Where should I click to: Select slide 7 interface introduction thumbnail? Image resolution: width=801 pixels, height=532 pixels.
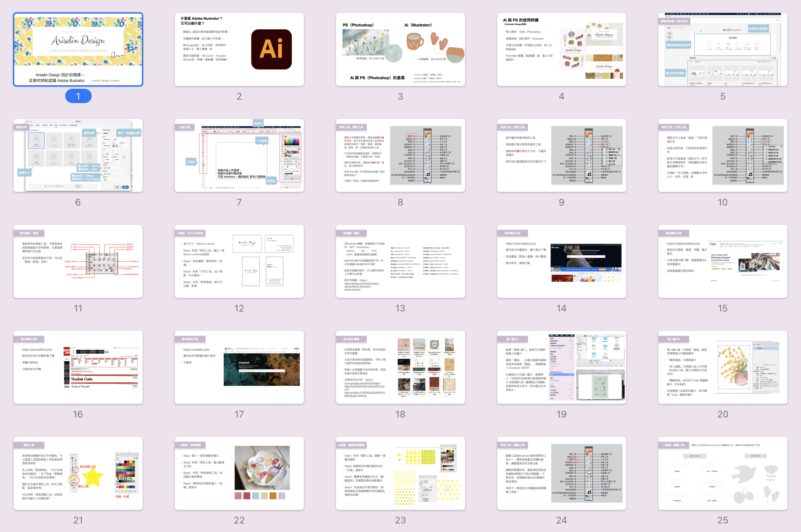click(239, 155)
